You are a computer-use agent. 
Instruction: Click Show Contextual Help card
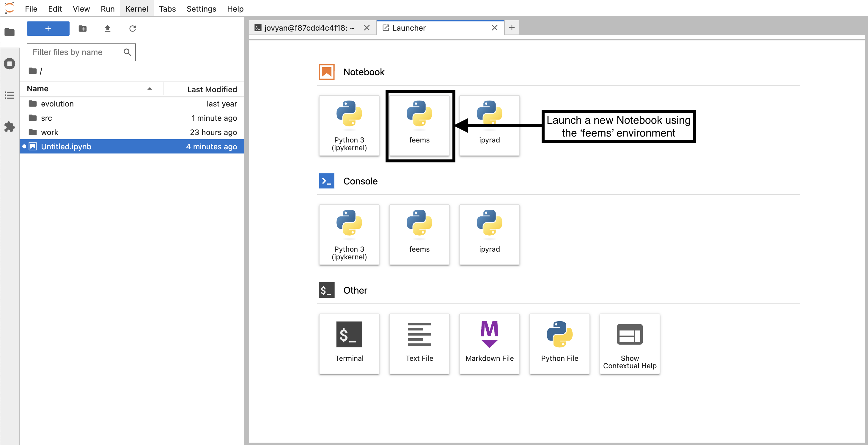point(629,344)
